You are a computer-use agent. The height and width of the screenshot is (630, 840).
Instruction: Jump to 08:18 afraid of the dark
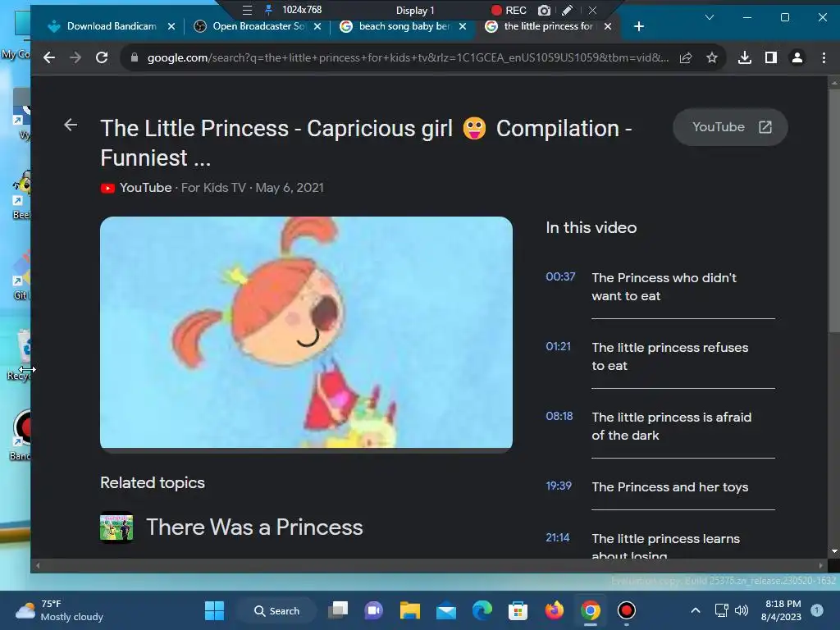(660, 426)
